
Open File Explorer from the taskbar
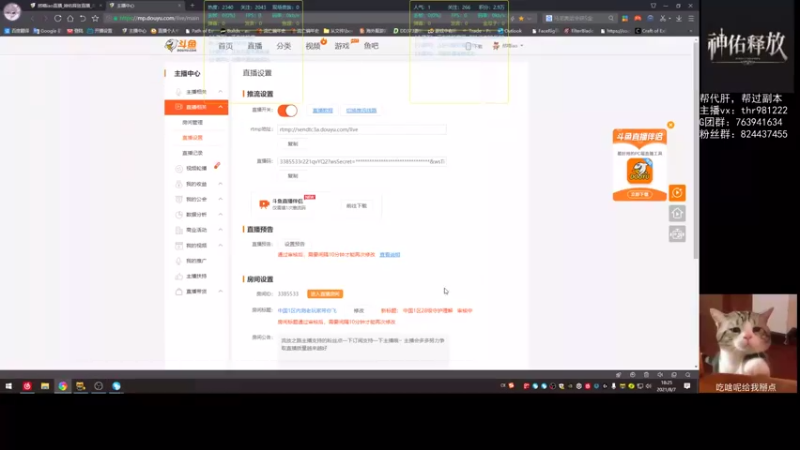[x=45, y=386]
